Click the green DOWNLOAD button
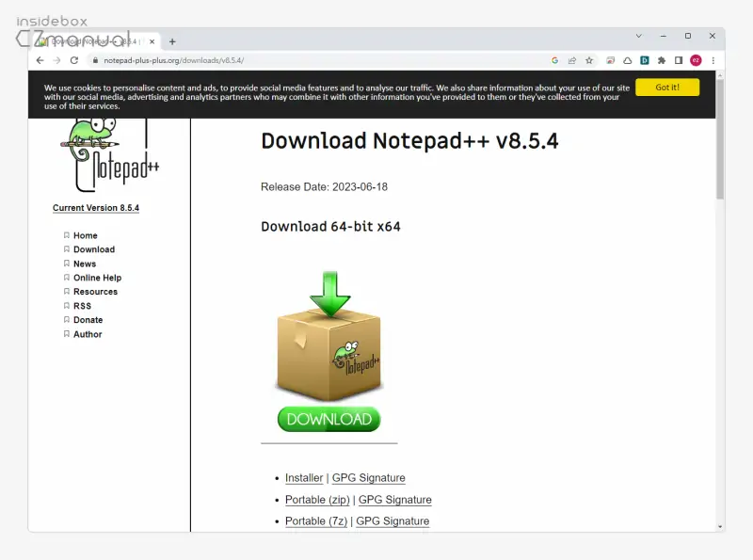753x560 pixels. click(x=328, y=420)
